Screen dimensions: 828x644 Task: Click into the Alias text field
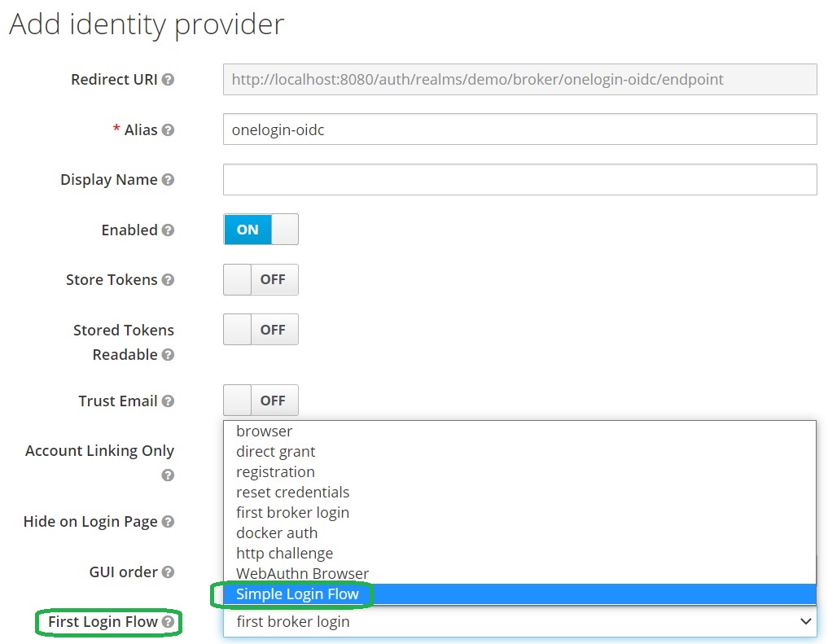[519, 129]
